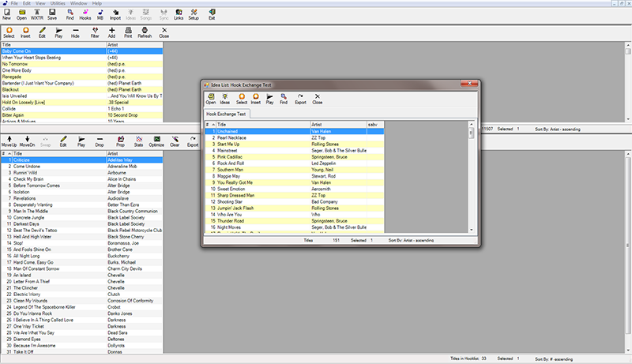Sort Idea List by the Artist column header

pyautogui.click(x=337, y=125)
